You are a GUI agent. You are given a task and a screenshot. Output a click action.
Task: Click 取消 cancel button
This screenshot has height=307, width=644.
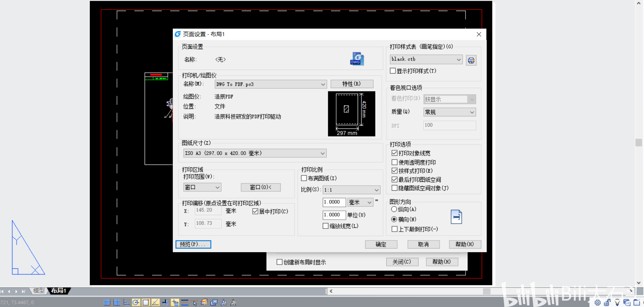pyautogui.click(x=423, y=244)
